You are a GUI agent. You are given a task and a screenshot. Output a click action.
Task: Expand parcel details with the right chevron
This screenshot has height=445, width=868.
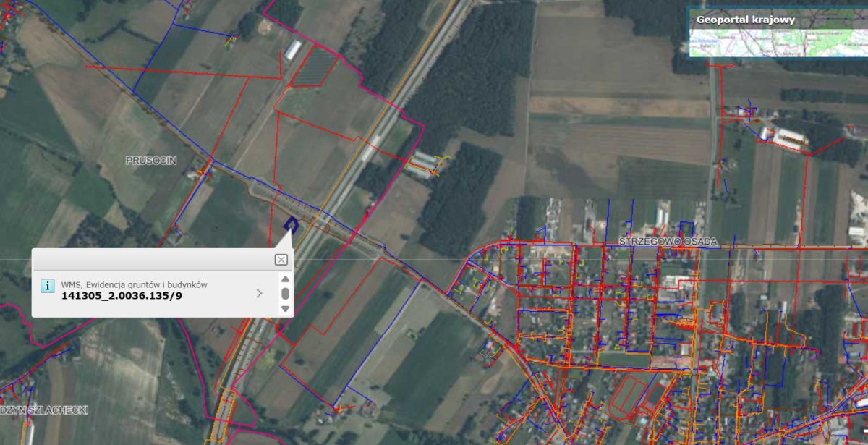[x=260, y=293]
